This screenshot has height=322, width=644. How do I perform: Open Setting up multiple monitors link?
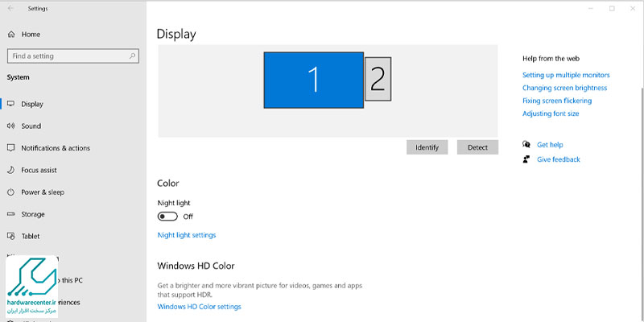pos(566,75)
